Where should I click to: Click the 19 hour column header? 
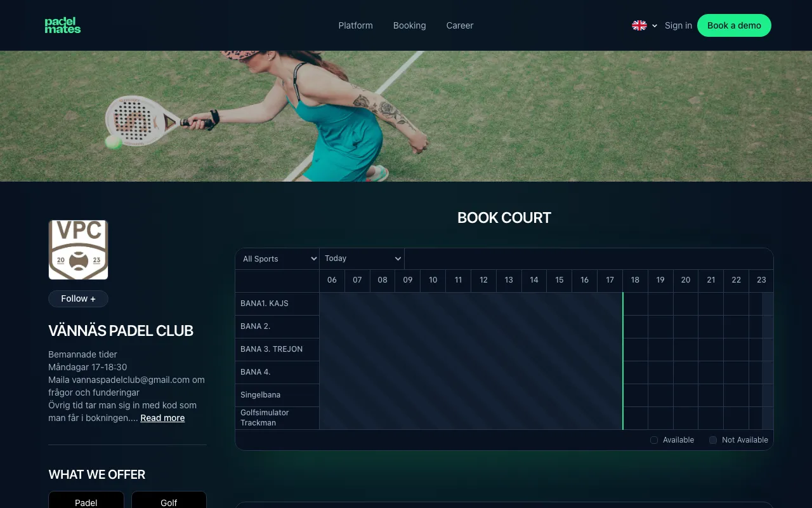click(x=660, y=280)
